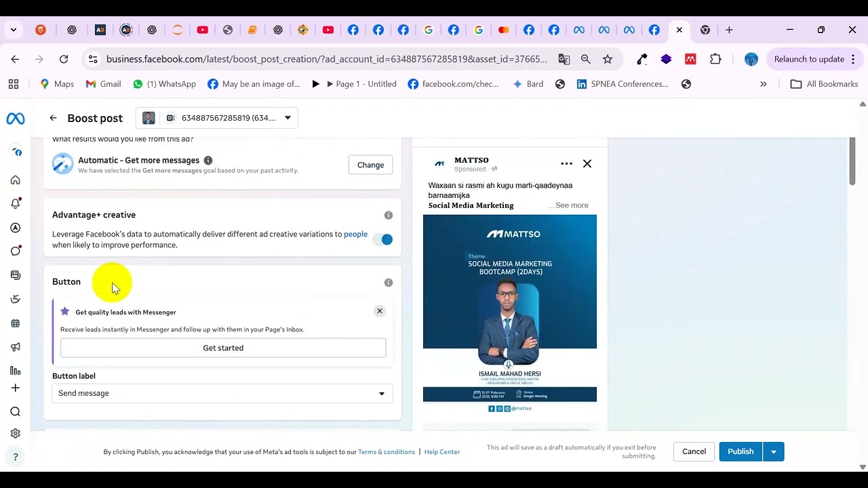Click info icon next to Get more messages
Image resolution: width=868 pixels, height=488 pixels.
pyautogui.click(x=208, y=161)
